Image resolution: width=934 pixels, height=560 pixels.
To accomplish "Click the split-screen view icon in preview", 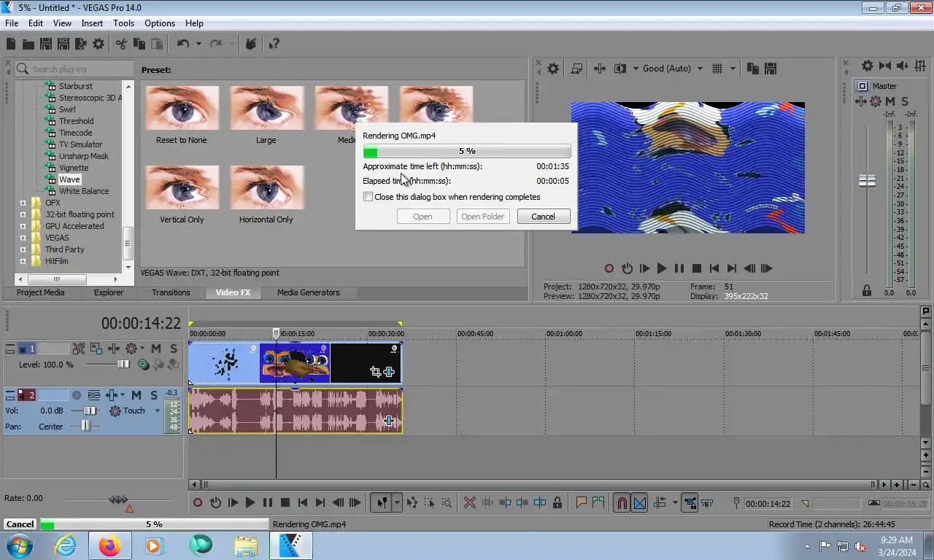I will pos(620,69).
